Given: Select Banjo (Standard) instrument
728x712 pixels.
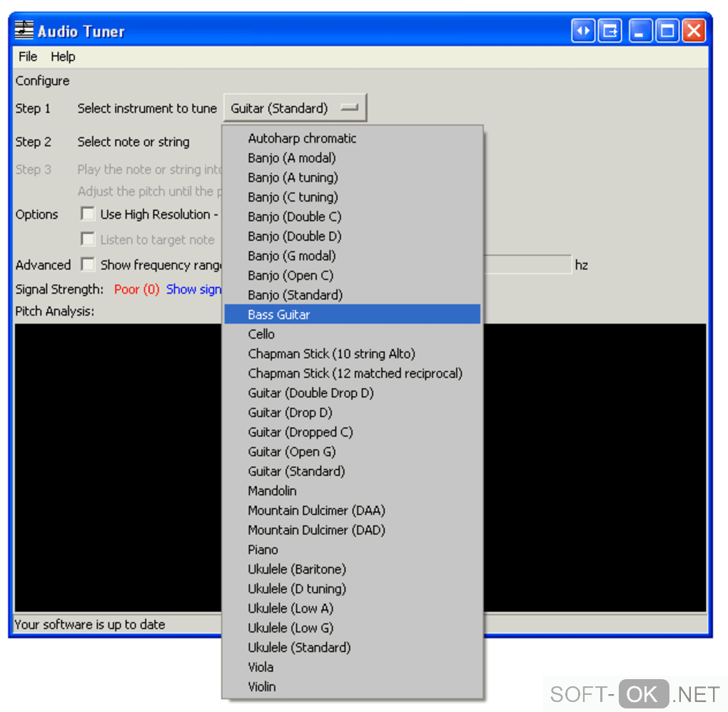Looking at the screenshot, I should pos(353,295).
